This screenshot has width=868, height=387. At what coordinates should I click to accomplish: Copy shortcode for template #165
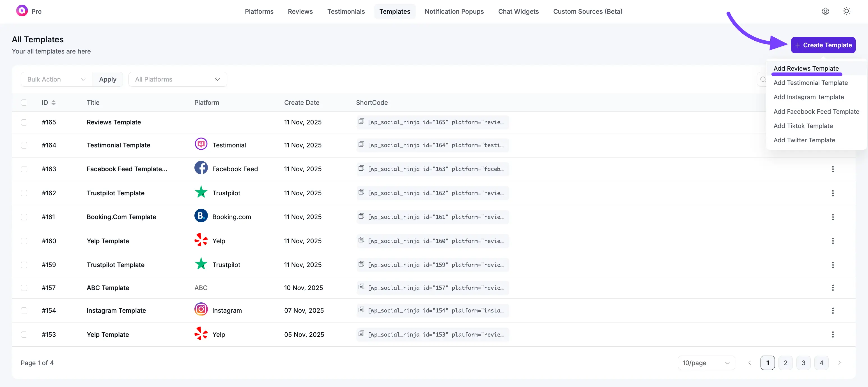click(361, 122)
